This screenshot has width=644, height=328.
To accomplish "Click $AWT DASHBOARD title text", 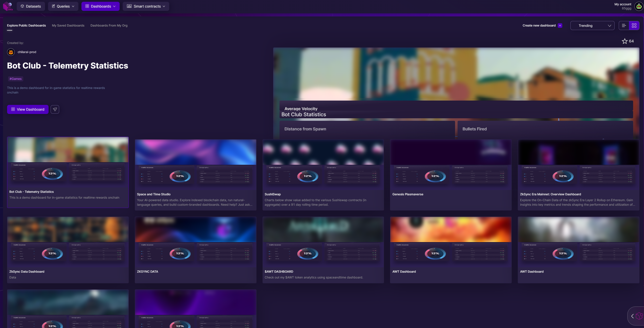I will pos(279,272).
